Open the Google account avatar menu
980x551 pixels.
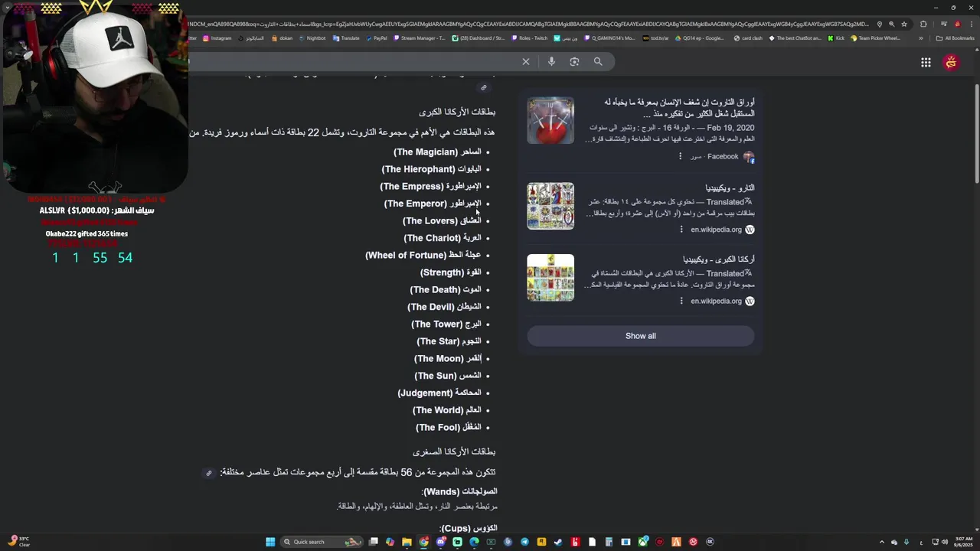click(951, 63)
